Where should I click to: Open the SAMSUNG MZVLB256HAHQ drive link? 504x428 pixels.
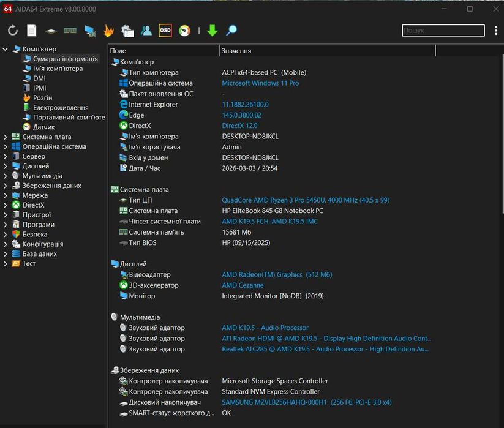pyautogui.click(x=307, y=402)
